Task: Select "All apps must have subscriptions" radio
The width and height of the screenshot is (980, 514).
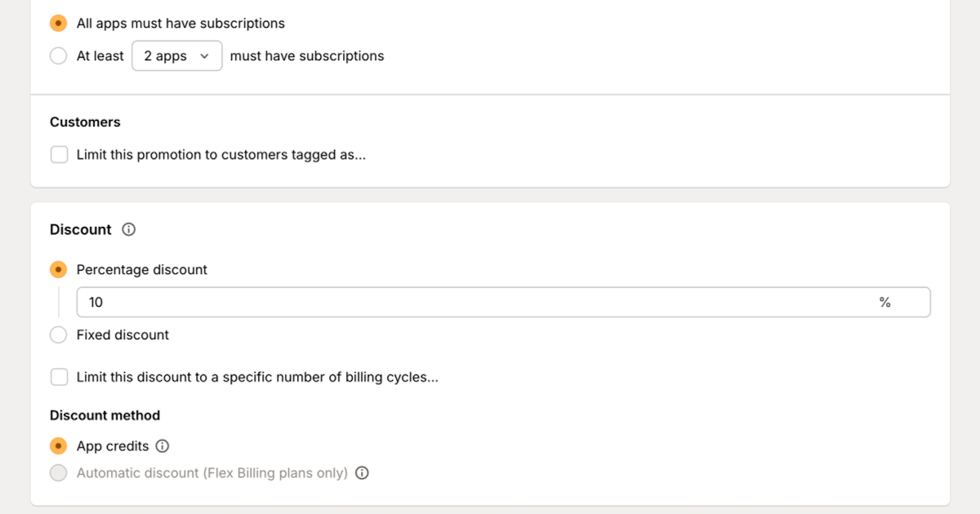Action: point(58,24)
